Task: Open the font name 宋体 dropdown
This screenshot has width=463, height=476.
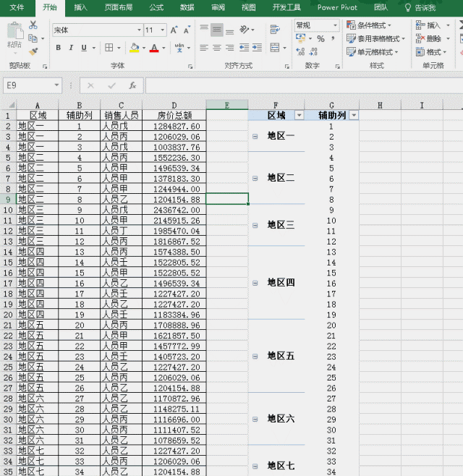Action: [139, 30]
